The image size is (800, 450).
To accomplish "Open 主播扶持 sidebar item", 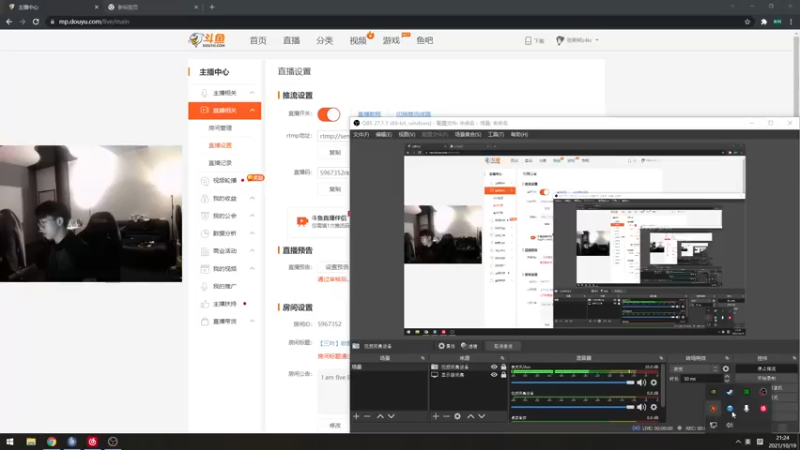I will [x=224, y=304].
